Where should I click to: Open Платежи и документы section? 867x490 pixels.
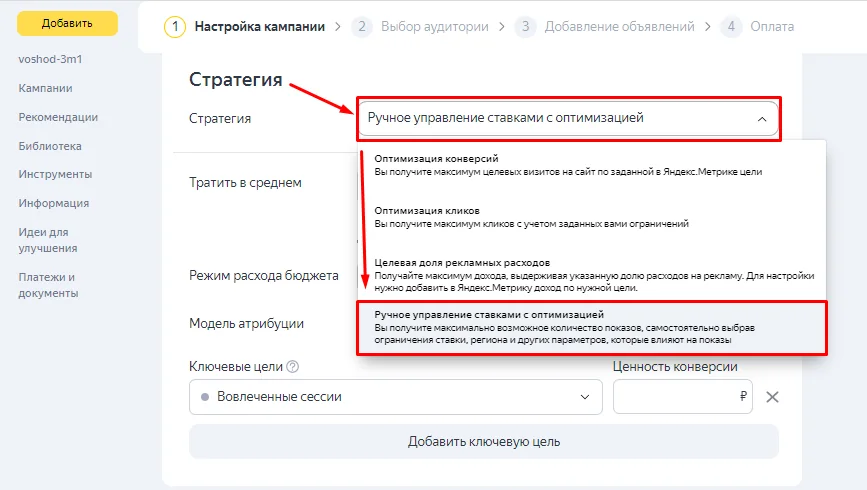coord(48,285)
